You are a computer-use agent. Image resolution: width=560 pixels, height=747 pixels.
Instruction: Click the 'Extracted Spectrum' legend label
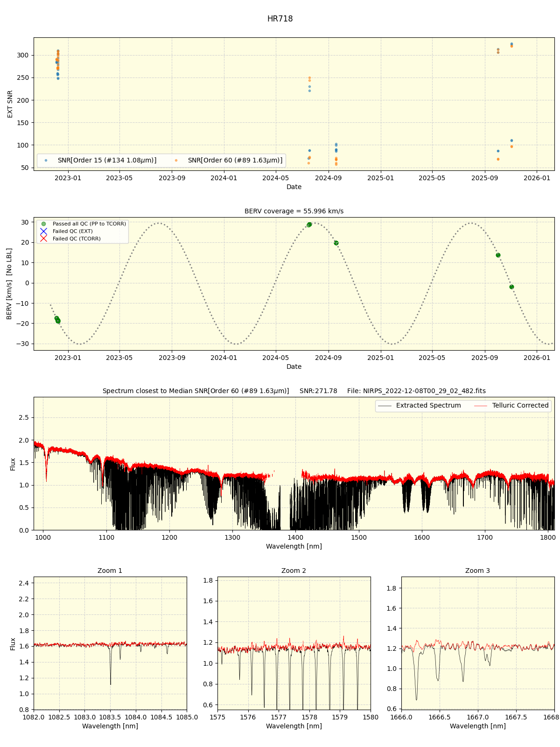(428, 405)
